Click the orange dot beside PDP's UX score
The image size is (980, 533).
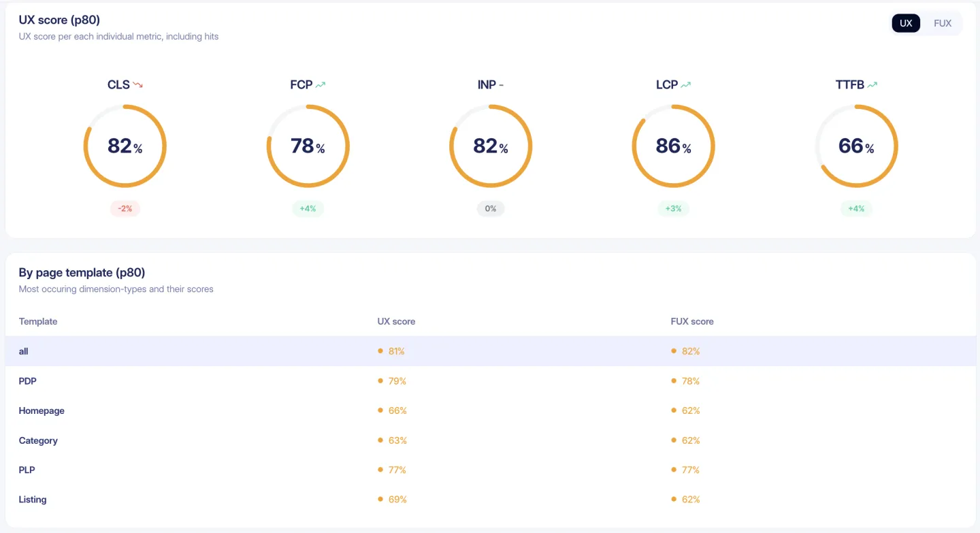click(x=380, y=381)
